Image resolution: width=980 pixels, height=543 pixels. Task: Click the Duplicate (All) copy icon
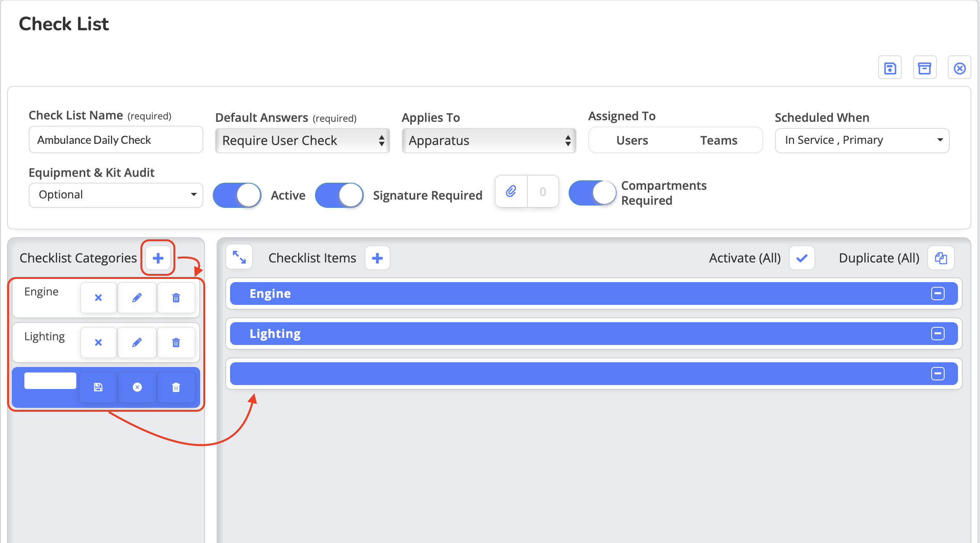coord(941,258)
